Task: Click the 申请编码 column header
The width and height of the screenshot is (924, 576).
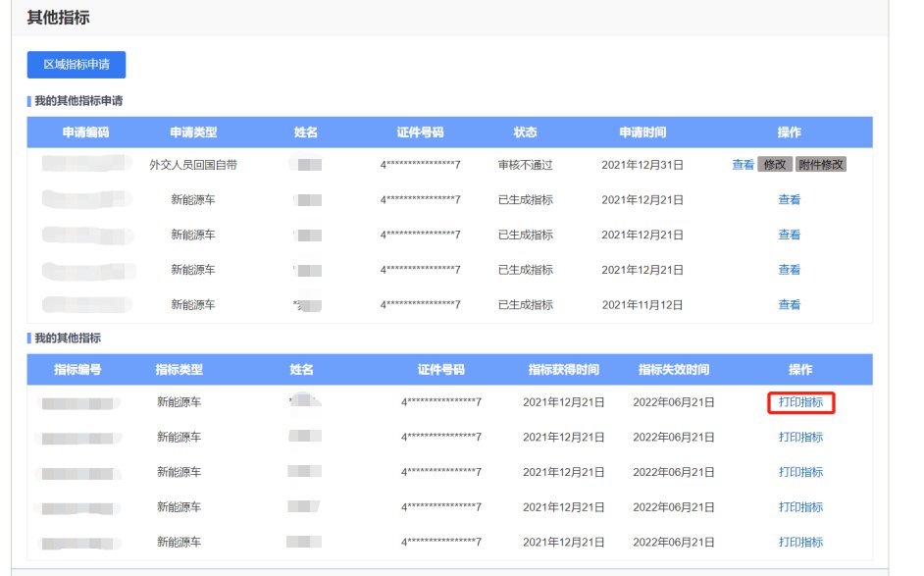Action: [85, 132]
